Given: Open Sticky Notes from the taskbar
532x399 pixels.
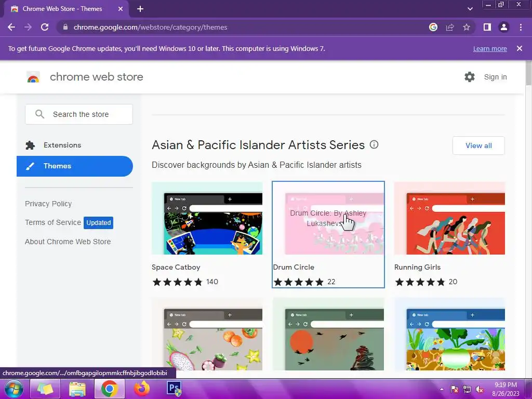Looking at the screenshot, I should coord(45,389).
